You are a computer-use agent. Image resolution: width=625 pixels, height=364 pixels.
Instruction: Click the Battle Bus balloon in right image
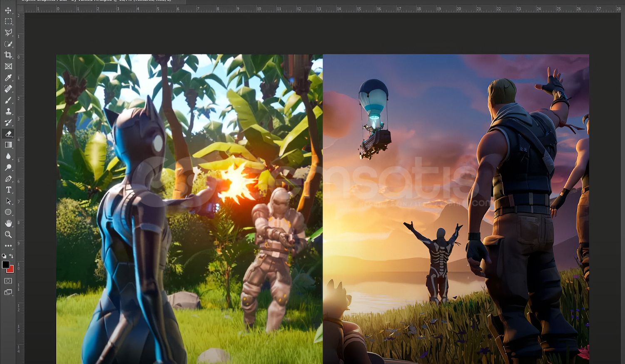tap(375, 119)
